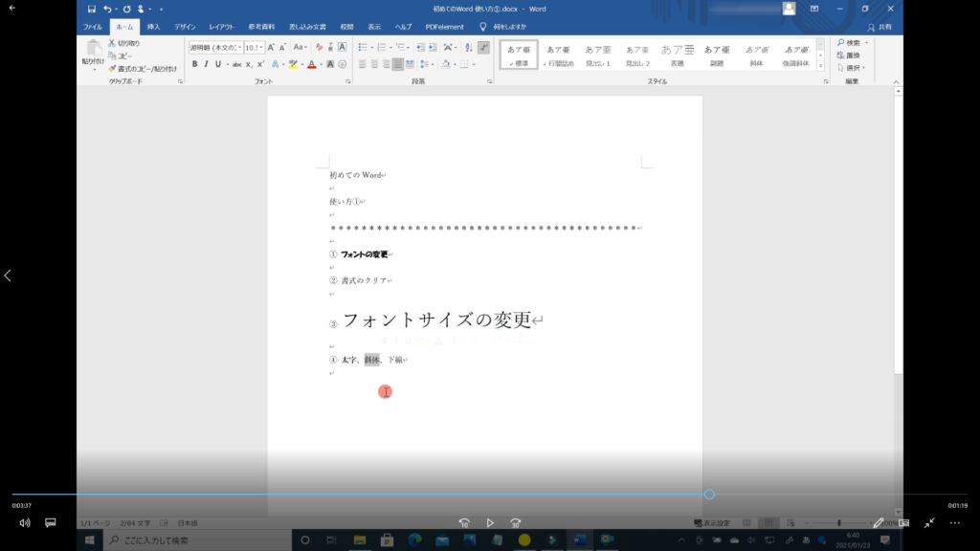Click the Paste (貼り付け) icon
980x551 pixels.
(x=93, y=49)
